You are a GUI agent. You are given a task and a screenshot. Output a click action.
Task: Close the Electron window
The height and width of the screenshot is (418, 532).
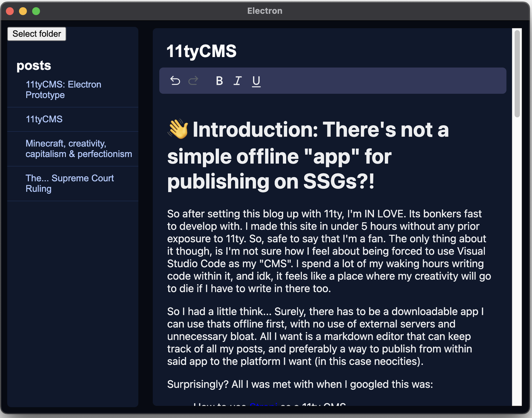(10, 11)
